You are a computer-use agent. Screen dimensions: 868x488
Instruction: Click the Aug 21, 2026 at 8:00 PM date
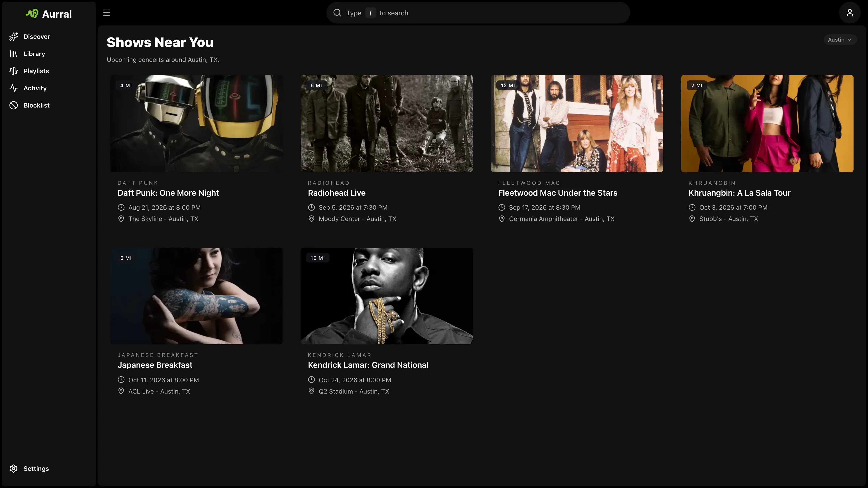coord(164,207)
